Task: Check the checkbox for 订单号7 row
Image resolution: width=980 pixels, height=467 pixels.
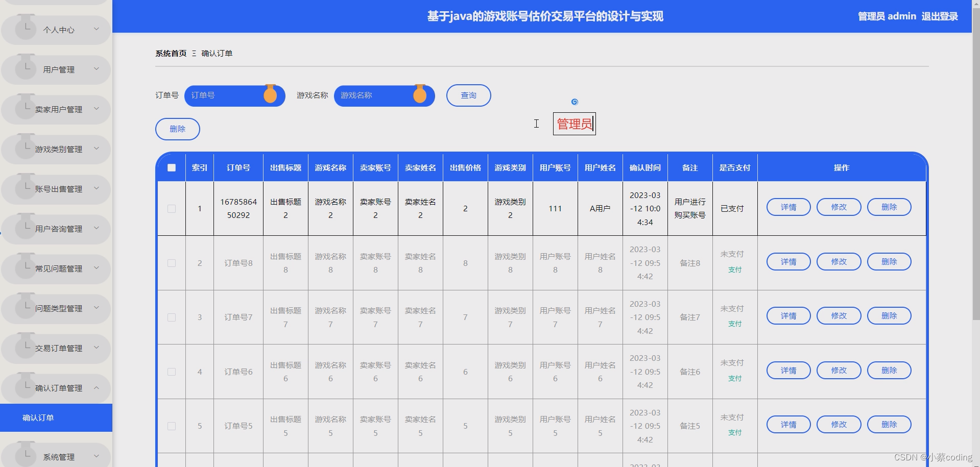Action: click(172, 317)
